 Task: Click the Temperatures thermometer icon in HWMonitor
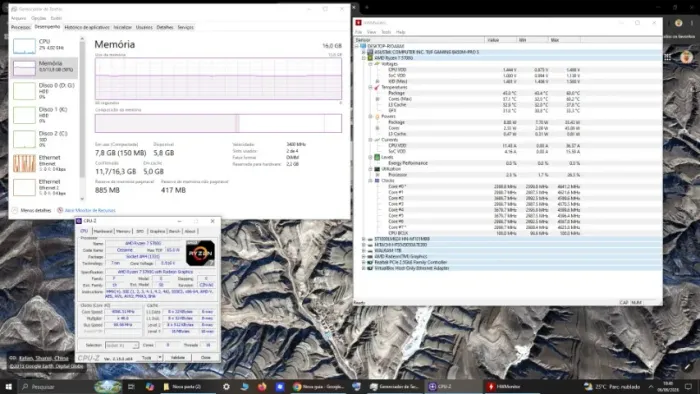[377, 87]
